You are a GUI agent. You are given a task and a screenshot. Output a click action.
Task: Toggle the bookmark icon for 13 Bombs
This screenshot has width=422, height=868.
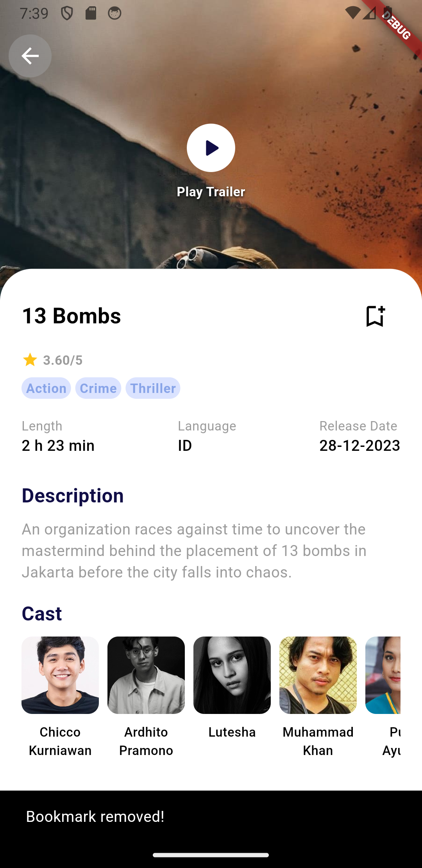(x=375, y=316)
